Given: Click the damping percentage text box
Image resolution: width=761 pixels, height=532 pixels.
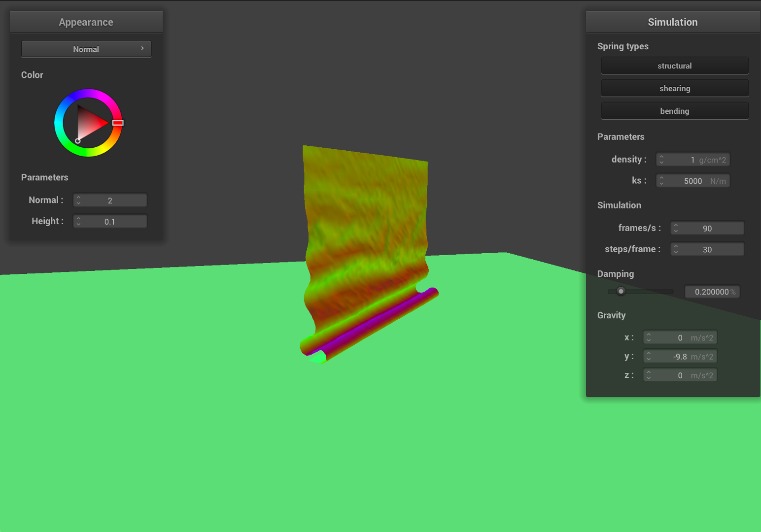Looking at the screenshot, I should coord(712,292).
